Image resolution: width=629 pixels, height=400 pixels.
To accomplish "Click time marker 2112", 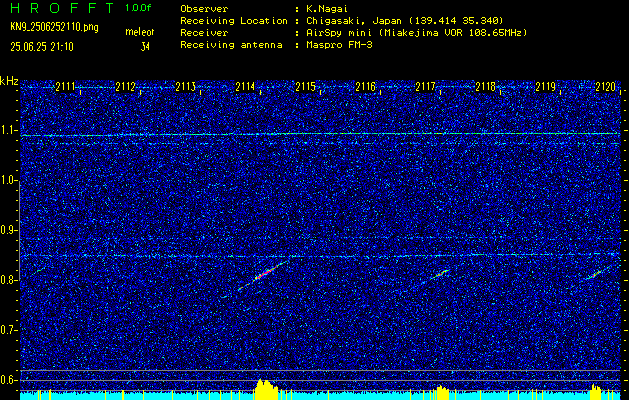I will [x=125, y=86].
